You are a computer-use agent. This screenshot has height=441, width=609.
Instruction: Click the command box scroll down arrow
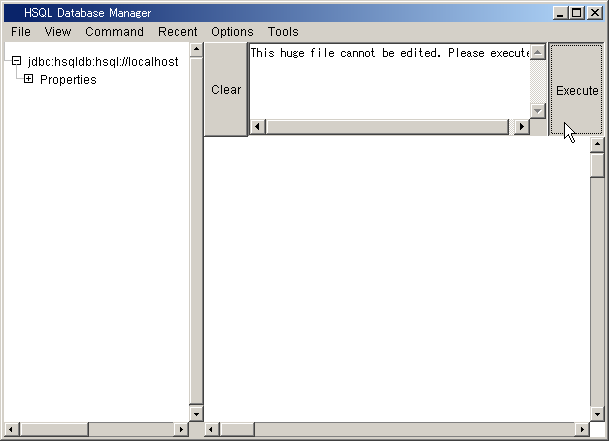click(538, 111)
